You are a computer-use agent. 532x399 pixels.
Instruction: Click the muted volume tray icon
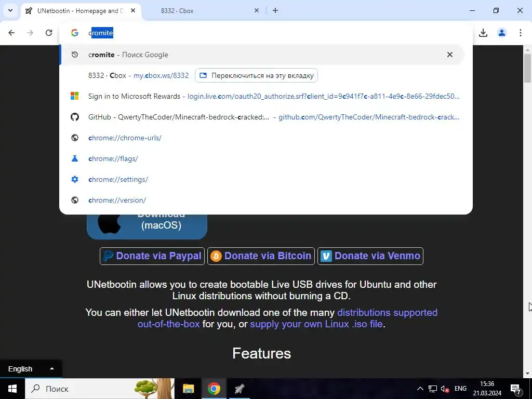click(445, 389)
